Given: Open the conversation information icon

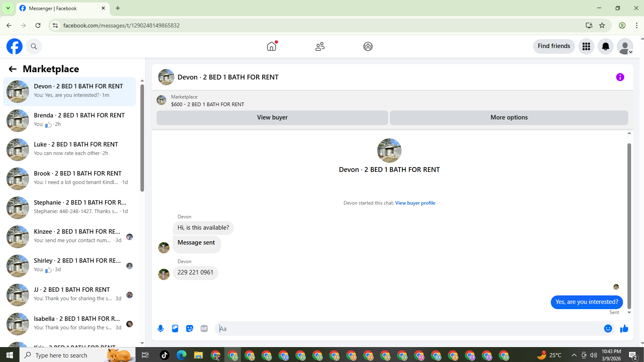Looking at the screenshot, I should (x=620, y=77).
